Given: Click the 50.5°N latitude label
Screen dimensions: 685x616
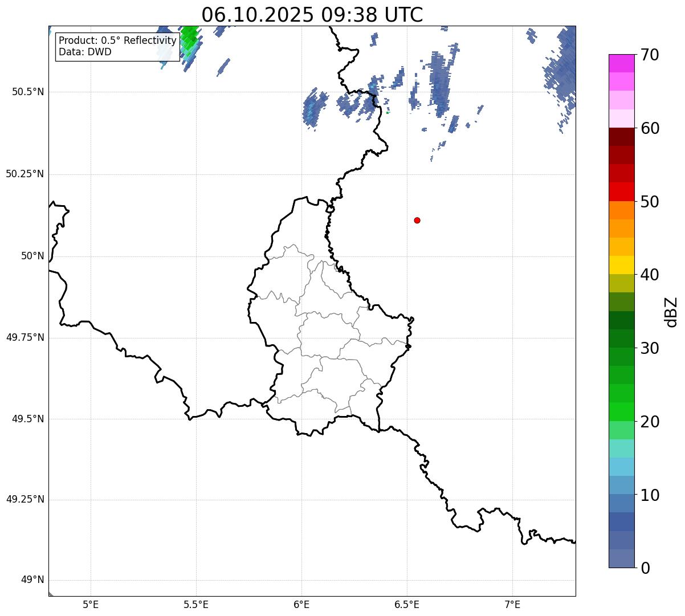Looking at the screenshot, I should (x=28, y=92).
